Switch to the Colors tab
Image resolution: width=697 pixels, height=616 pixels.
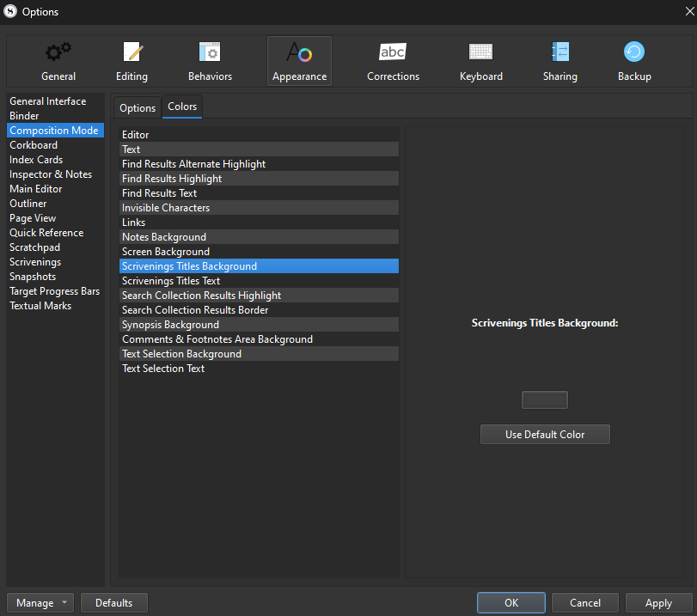182,107
